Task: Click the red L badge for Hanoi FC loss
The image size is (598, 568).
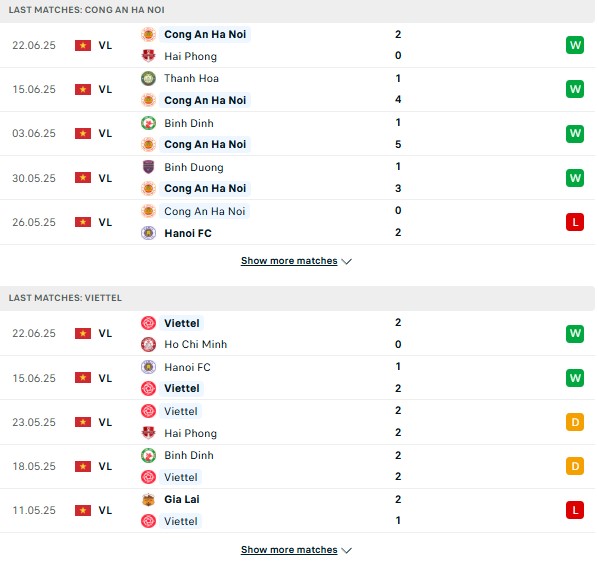Action: point(575,222)
